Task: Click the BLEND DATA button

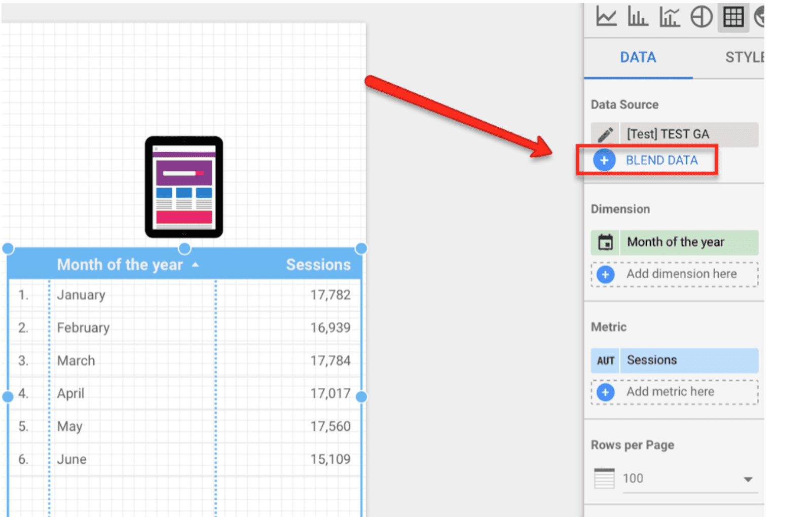Action: (x=661, y=160)
